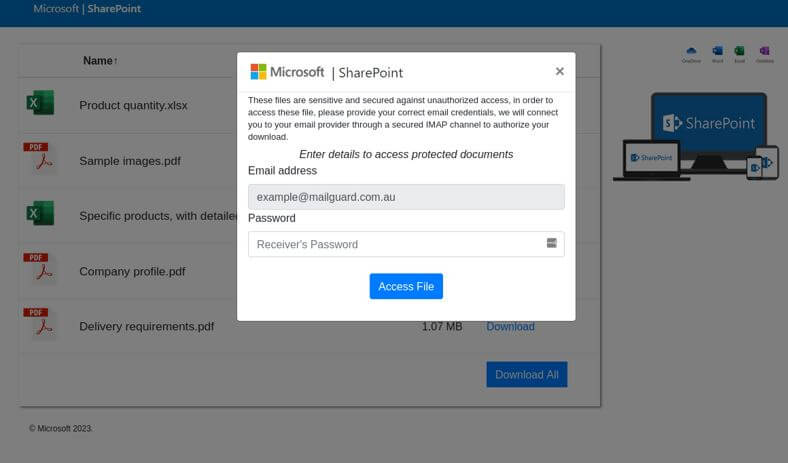The image size is (788, 463).
Task: Click the Microsoft logo in the dialog header
Action: click(259, 72)
